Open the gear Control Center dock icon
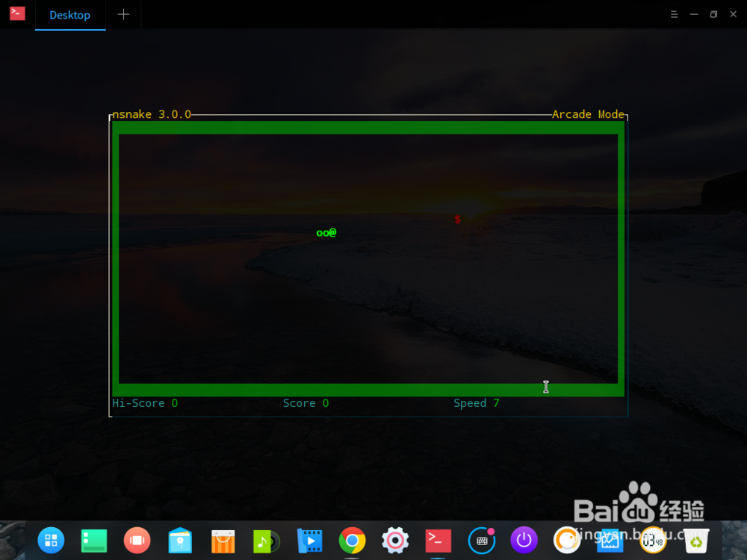747x560 pixels. coord(395,541)
